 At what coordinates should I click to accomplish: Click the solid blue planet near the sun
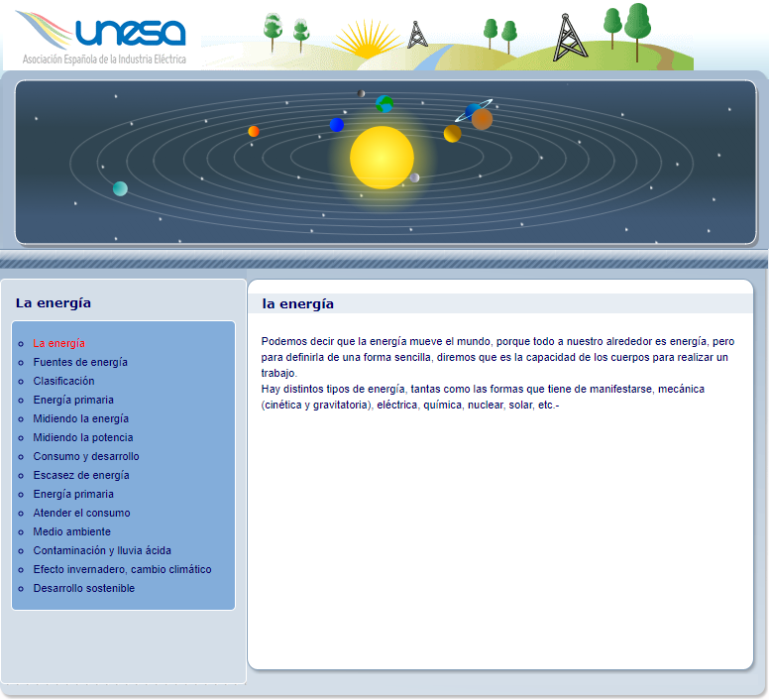pyautogui.click(x=337, y=125)
